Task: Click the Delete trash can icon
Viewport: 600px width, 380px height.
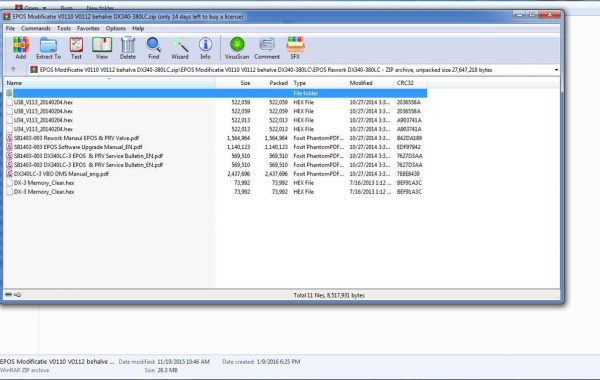Action: [x=128, y=45]
